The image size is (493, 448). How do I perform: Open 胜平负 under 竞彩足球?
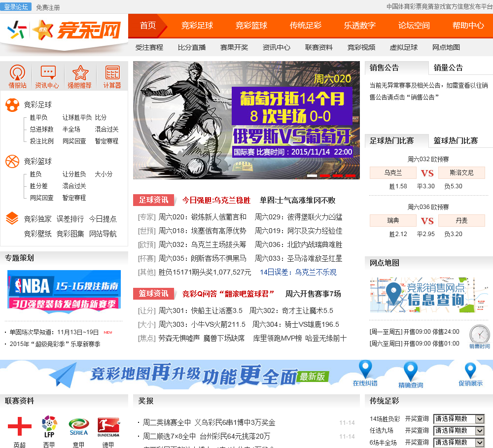38,118
